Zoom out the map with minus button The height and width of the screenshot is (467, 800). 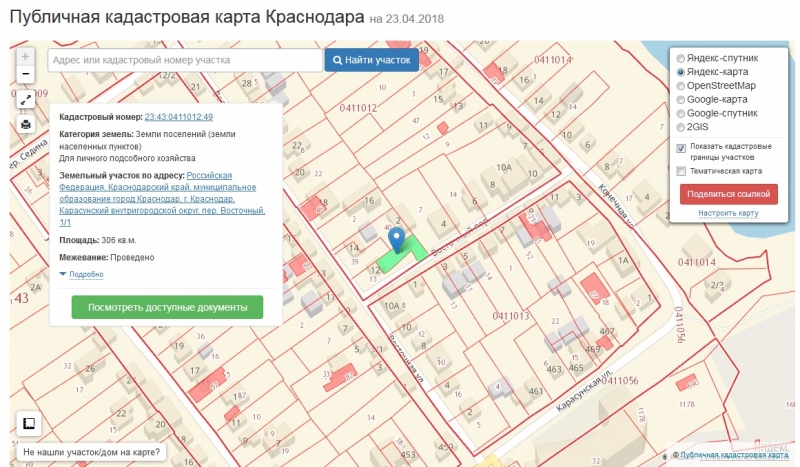point(25,74)
